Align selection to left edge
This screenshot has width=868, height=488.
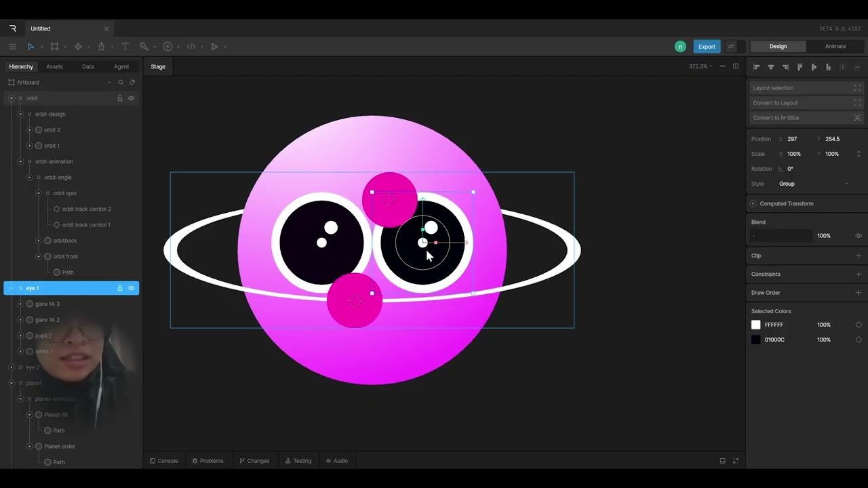(757, 67)
